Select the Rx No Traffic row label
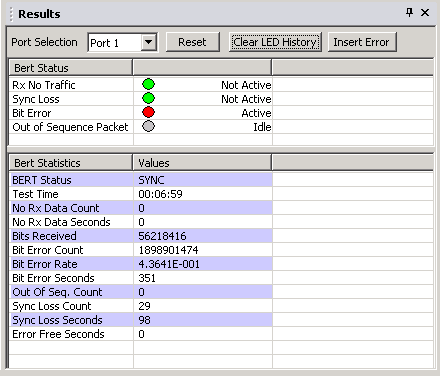Screen dimensions: 440x376 [x=44, y=85]
